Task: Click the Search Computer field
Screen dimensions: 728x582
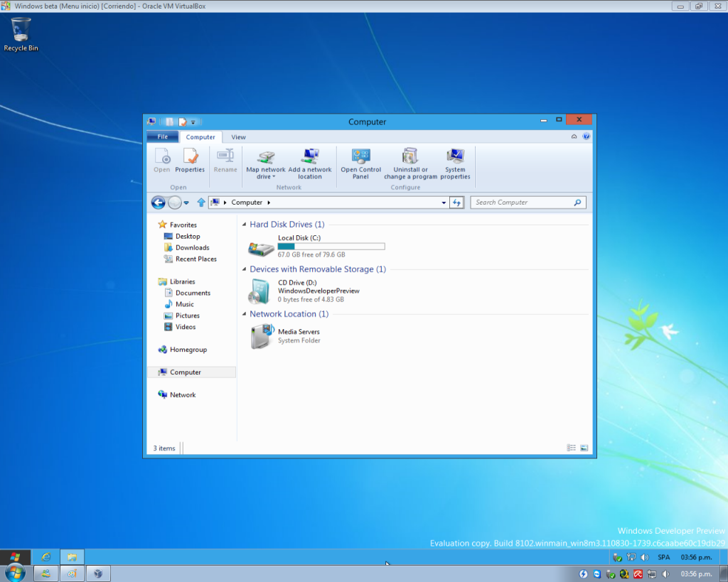Action: 528,203
